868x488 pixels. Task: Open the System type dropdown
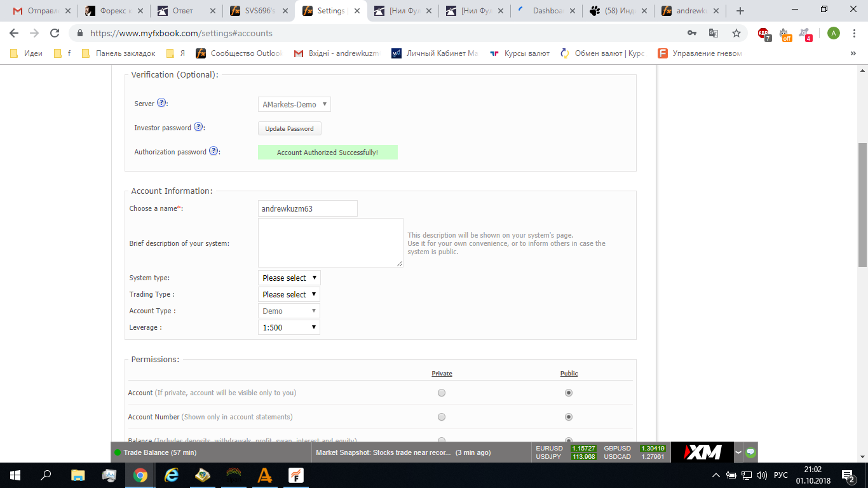pos(289,278)
